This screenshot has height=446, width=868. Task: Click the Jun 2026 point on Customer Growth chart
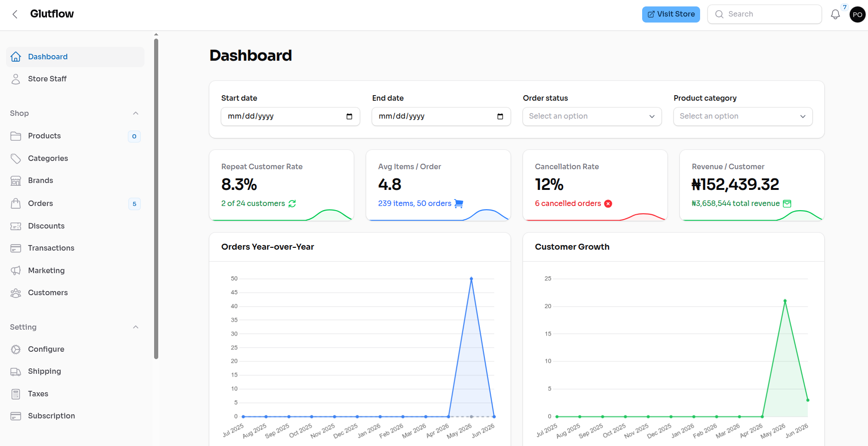tap(808, 400)
